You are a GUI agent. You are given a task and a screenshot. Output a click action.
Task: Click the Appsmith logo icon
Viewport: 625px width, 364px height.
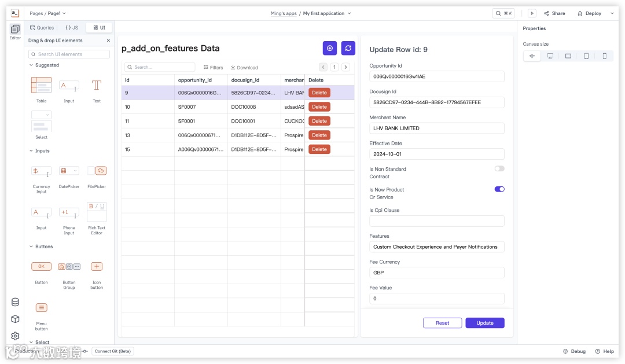tap(14, 13)
